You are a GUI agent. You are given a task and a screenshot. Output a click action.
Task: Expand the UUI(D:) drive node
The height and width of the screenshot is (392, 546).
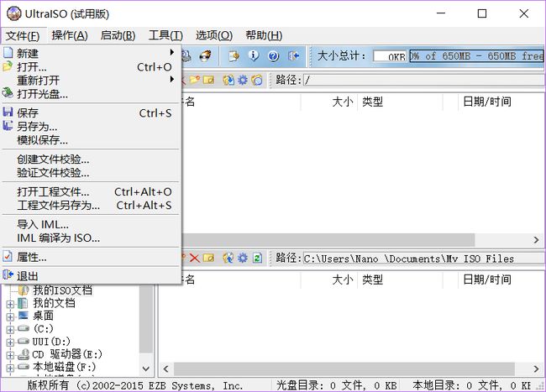[10, 342]
